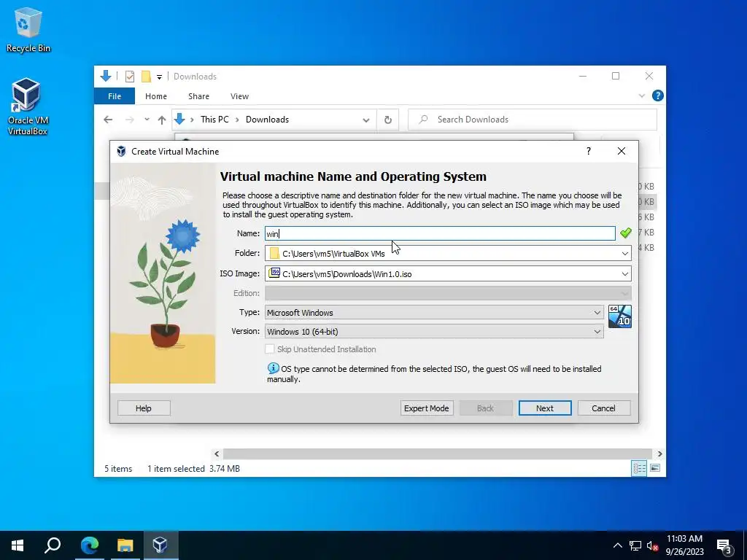Open Explorer help blue question icon

click(657, 96)
